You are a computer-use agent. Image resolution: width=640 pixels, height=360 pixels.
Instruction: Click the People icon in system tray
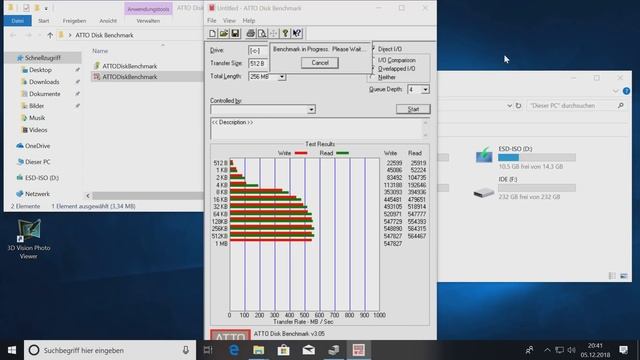(529, 350)
